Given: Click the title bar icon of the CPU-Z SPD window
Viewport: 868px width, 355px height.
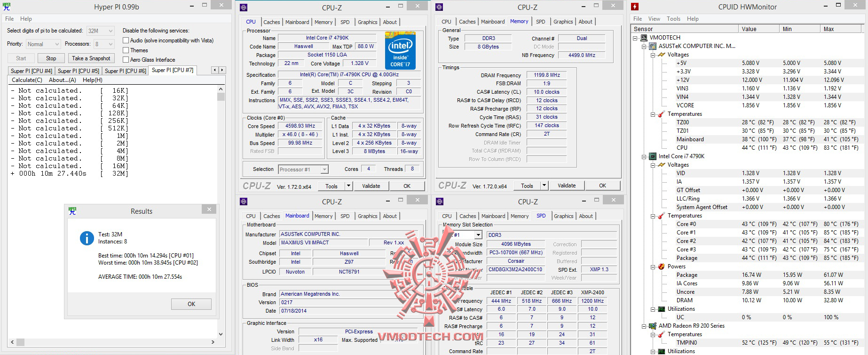Looking at the screenshot, I should [x=440, y=202].
